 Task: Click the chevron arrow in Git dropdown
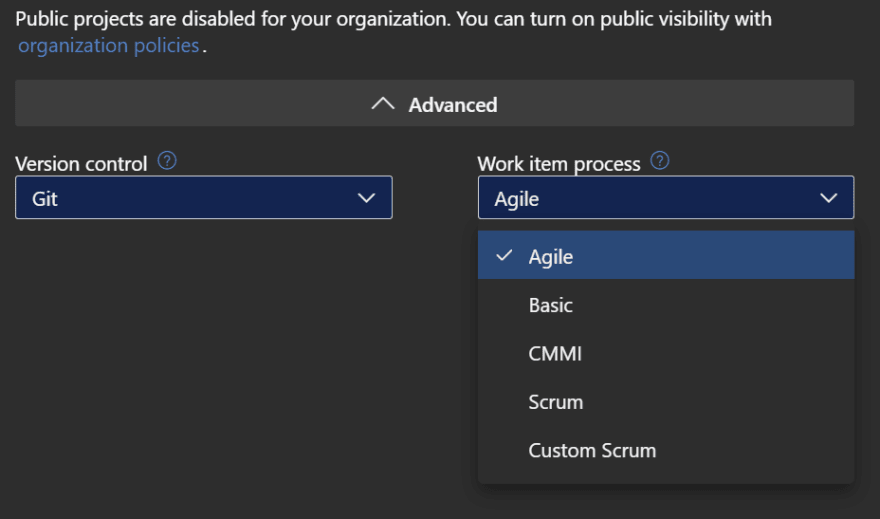pos(366,198)
